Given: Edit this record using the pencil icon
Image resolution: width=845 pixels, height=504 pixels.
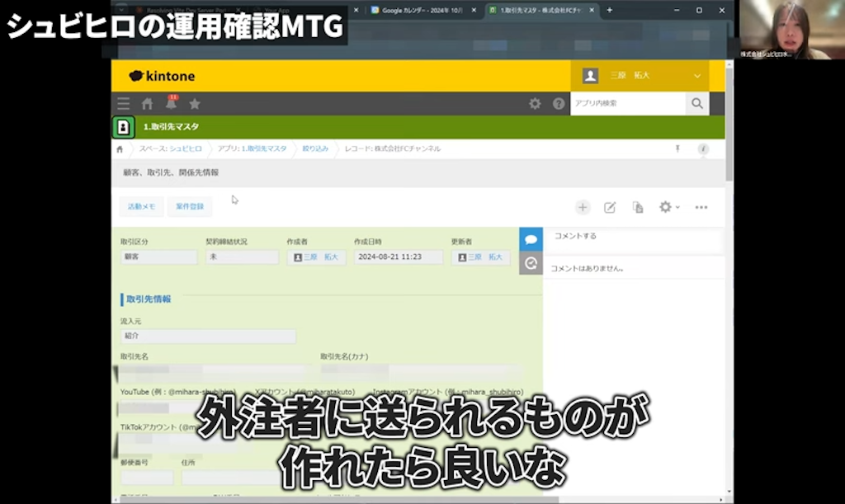Looking at the screenshot, I should (x=610, y=207).
